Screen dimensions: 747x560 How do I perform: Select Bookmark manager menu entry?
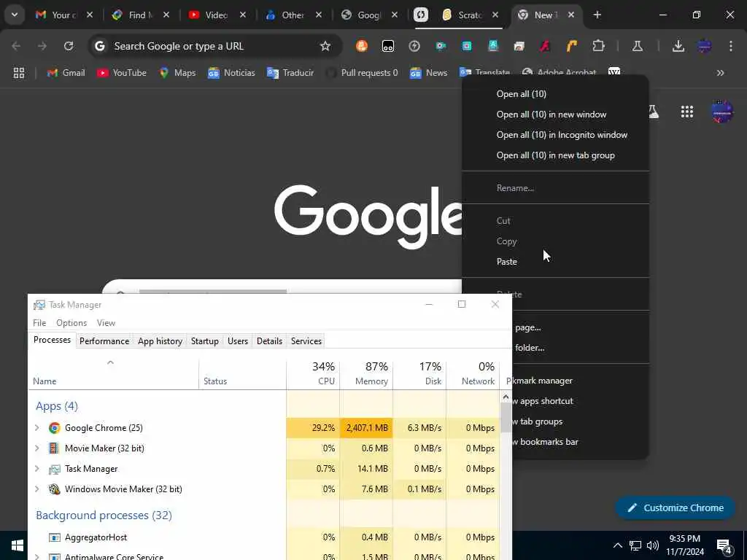pos(580,381)
